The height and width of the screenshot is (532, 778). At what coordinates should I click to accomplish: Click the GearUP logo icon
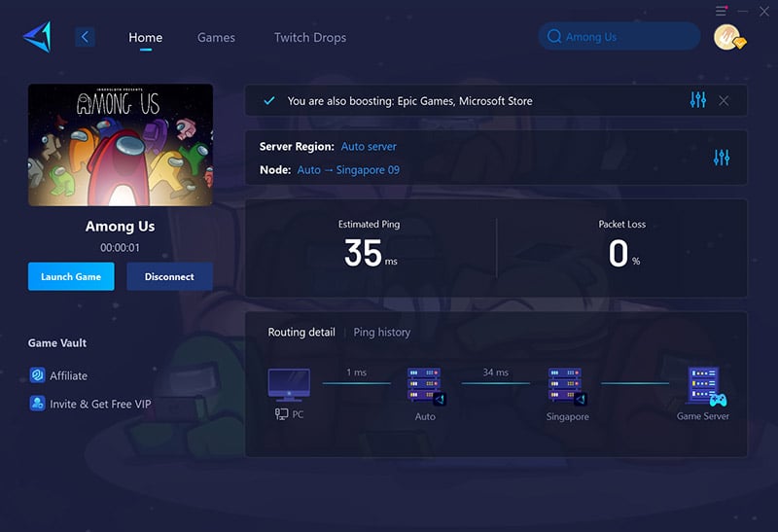37,37
